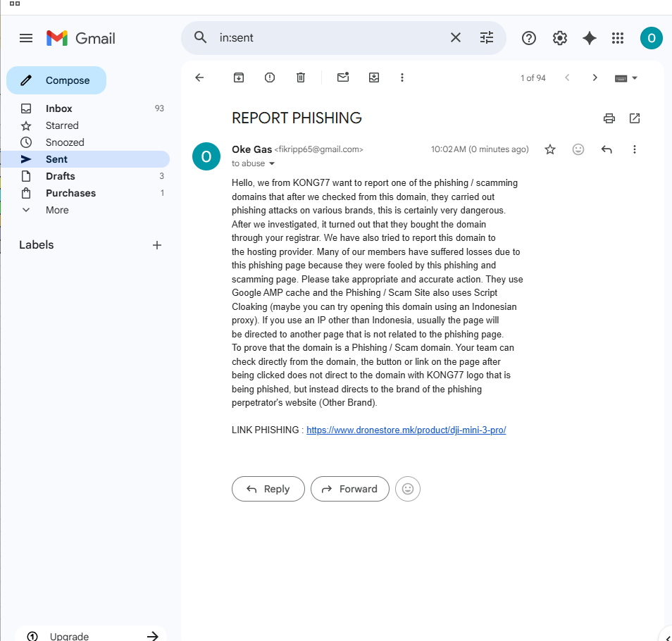Open Settings gear icon
Viewport: 672px width, 641px height.
(560, 38)
